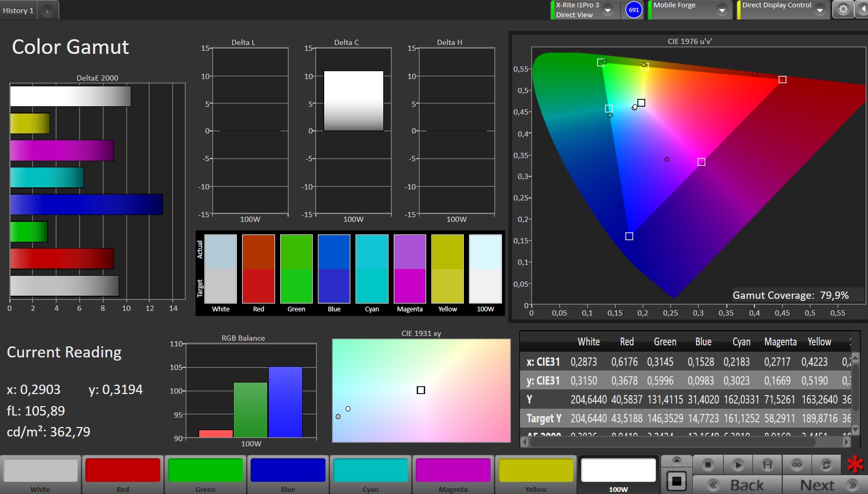
Task: Click the stop measurement button
Action: click(x=707, y=465)
